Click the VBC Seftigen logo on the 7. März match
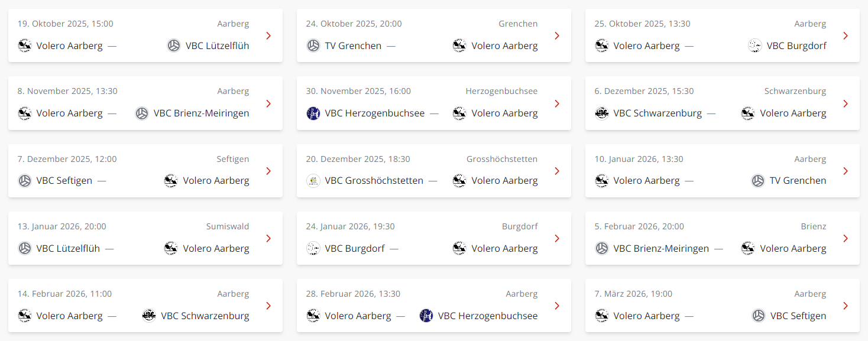 coord(758,316)
